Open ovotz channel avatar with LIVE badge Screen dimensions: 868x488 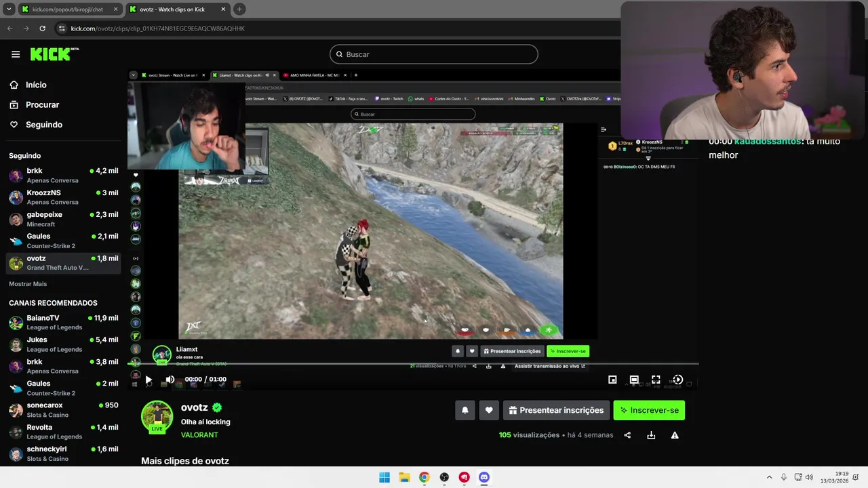(x=157, y=417)
